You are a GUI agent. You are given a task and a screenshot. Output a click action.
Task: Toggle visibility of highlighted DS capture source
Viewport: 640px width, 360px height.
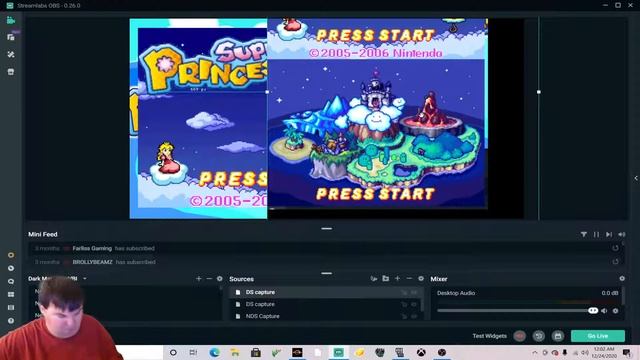(414, 293)
